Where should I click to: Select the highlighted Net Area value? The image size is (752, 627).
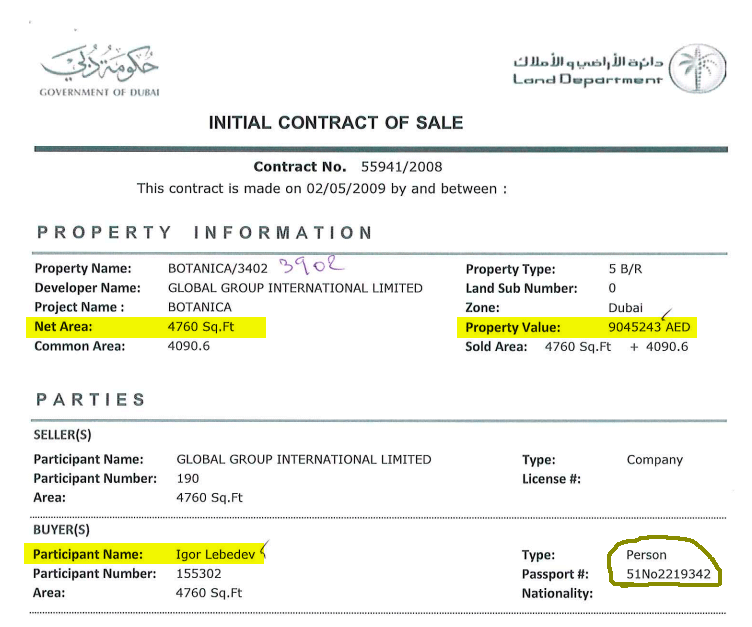point(200,327)
